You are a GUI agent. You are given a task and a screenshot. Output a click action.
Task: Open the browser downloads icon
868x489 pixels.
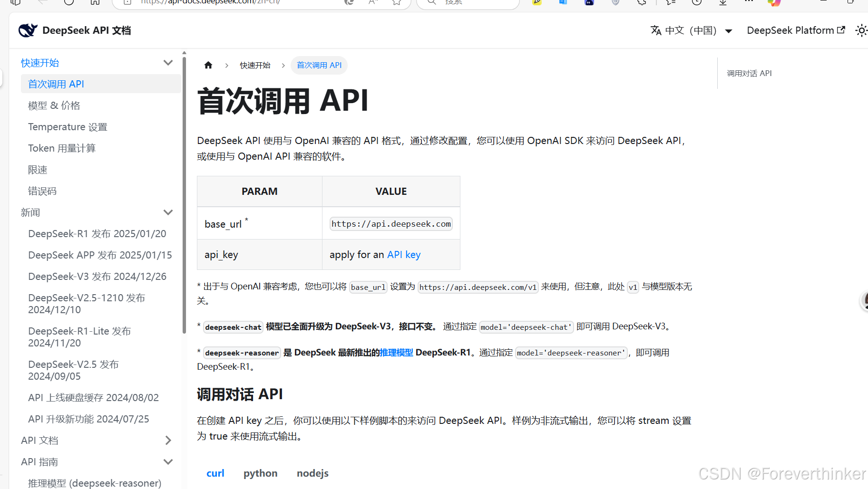[x=723, y=2]
